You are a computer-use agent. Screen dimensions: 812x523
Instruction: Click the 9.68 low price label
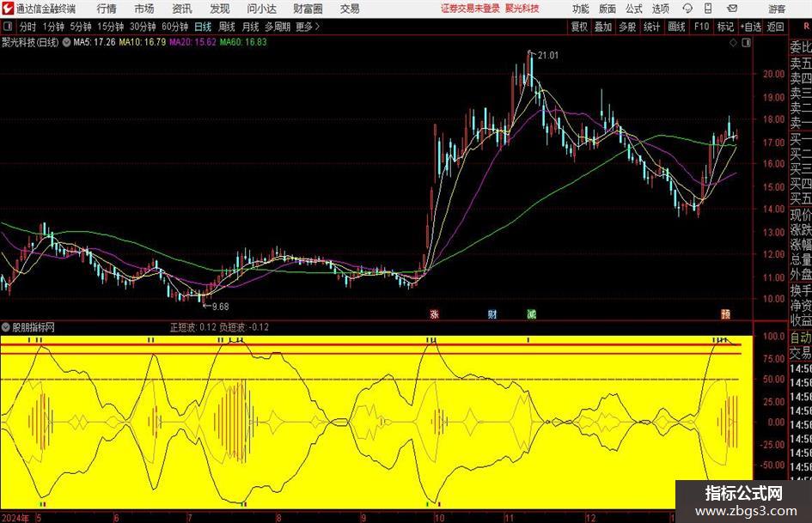(221, 307)
